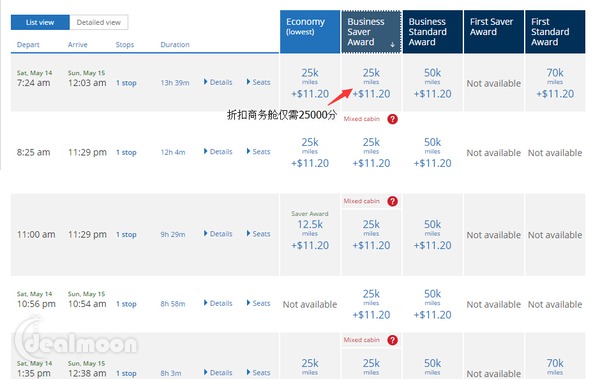Choose Business Standard 50k fare for 8:25 am flight
Image resolution: width=600 pixels, height=379 pixels.
432,152
